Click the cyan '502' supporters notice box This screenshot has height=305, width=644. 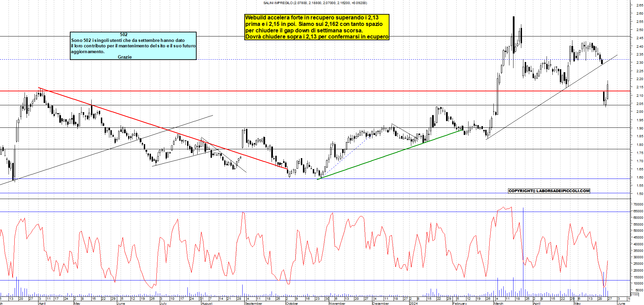133,46
